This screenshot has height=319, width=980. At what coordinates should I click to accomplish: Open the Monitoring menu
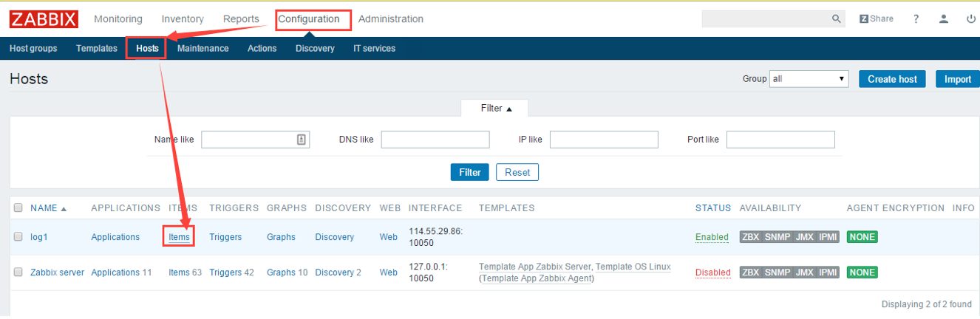(x=118, y=19)
